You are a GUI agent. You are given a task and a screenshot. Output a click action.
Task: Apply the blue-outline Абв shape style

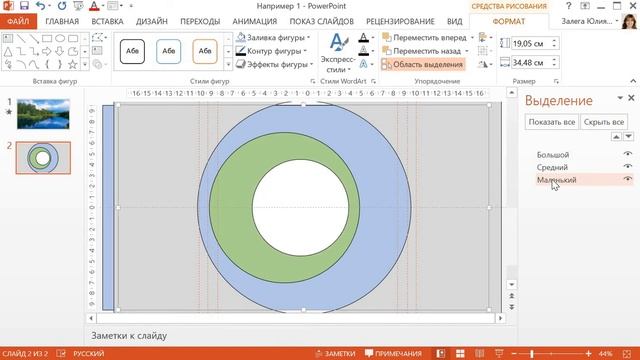169,51
